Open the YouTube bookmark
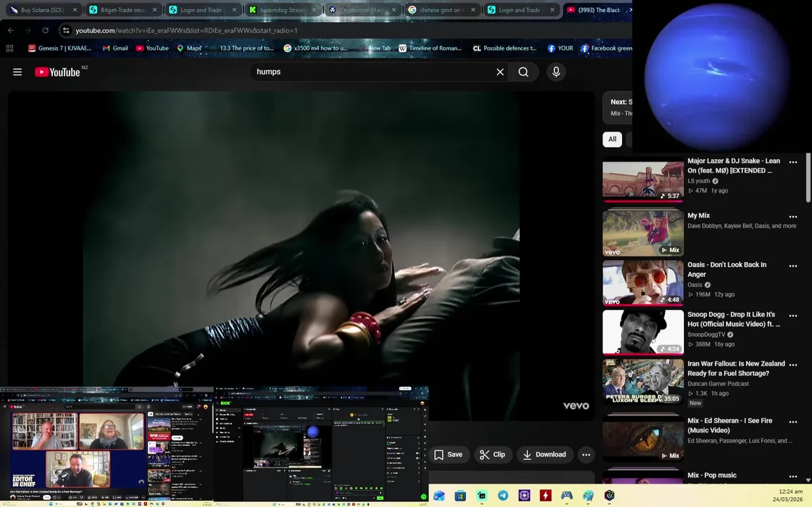The width and height of the screenshot is (812, 507). click(x=152, y=48)
